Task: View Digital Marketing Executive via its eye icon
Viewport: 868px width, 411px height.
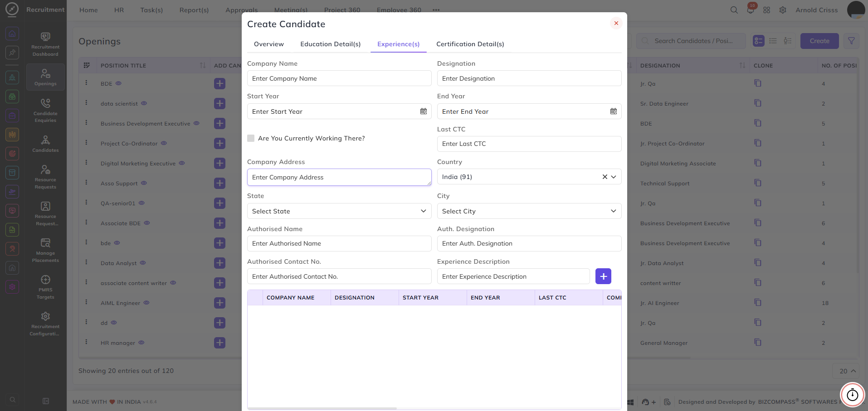Action: tap(181, 163)
